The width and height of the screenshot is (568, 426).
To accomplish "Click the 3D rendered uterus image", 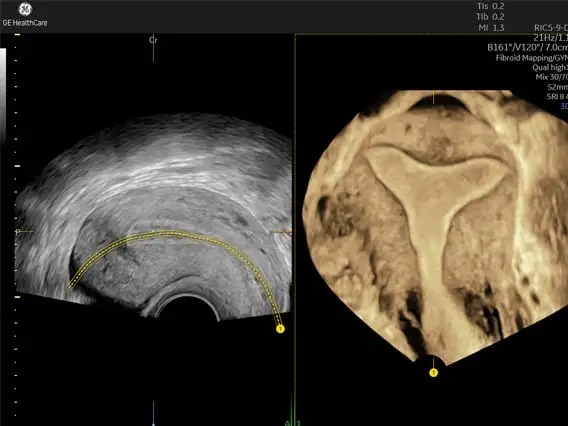I will (x=435, y=226).
